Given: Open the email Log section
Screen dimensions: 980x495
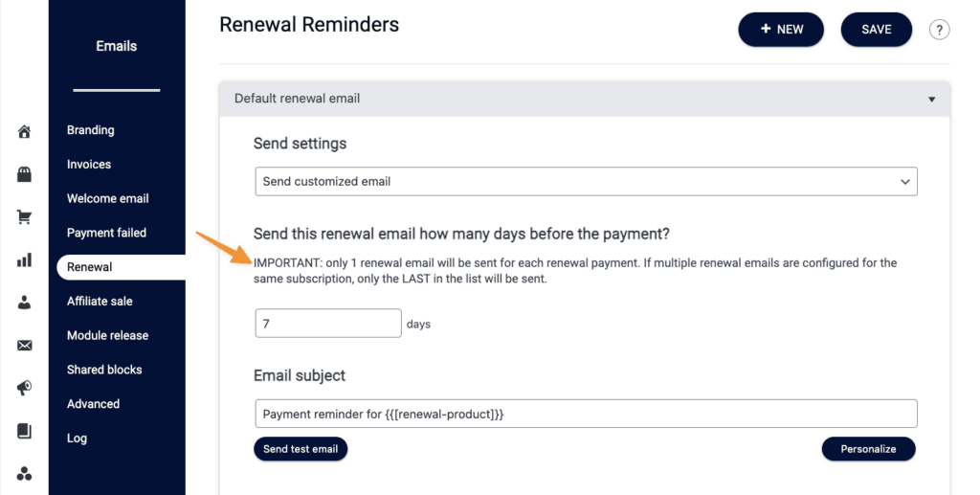Looking at the screenshot, I should pyautogui.click(x=77, y=439).
